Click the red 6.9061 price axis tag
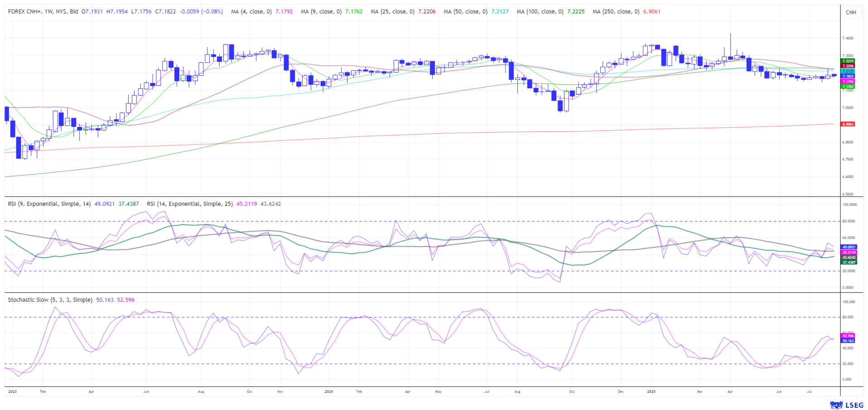868x410 pixels. 848,124
